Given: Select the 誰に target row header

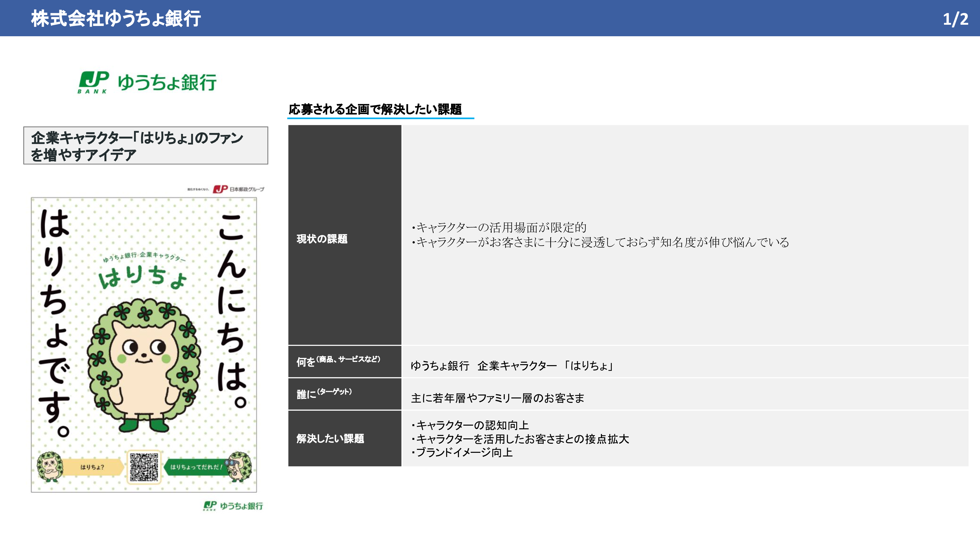Looking at the screenshot, I should pyautogui.click(x=344, y=394).
